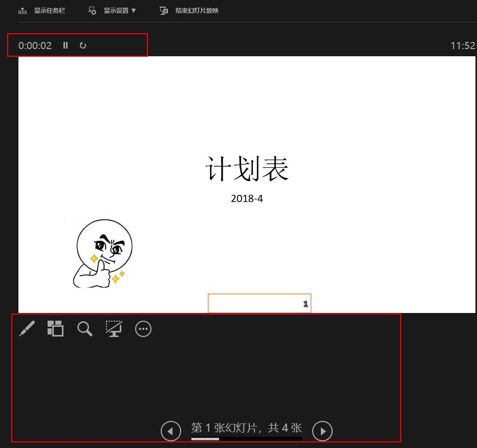
Task: Pause the presentation timer
Action: click(x=66, y=46)
